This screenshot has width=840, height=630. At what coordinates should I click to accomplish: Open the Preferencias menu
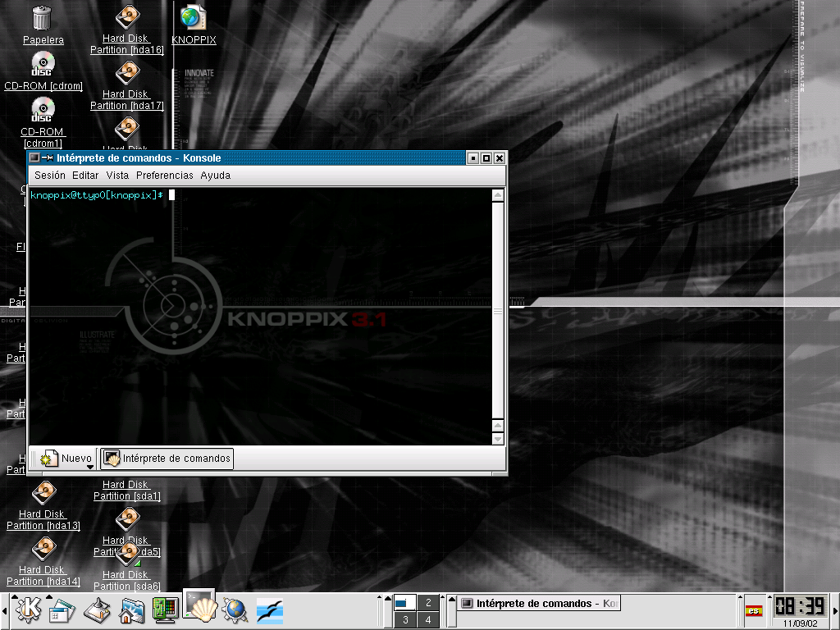point(164,176)
